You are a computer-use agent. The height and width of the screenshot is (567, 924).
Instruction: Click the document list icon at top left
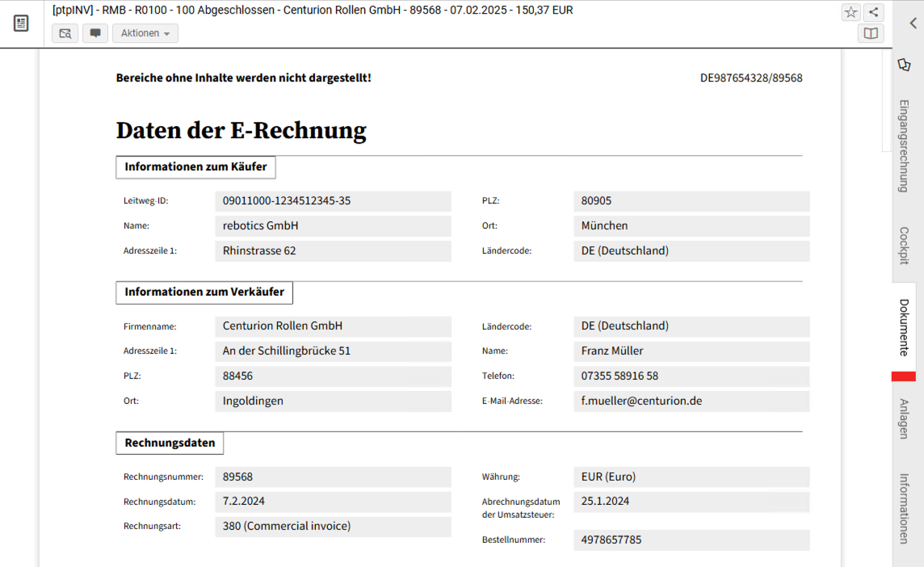pyautogui.click(x=21, y=23)
